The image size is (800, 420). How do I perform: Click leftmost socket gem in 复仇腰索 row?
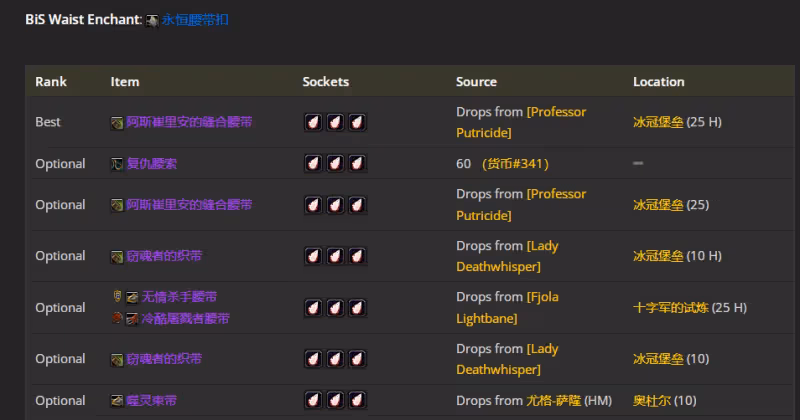click(313, 163)
